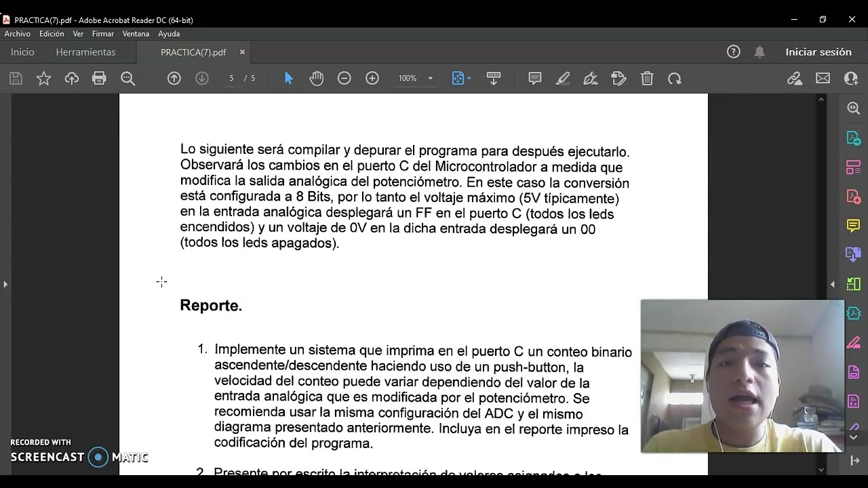The width and height of the screenshot is (868, 488).
Task: Collapse the right tools pane arrow
Action: (x=833, y=284)
